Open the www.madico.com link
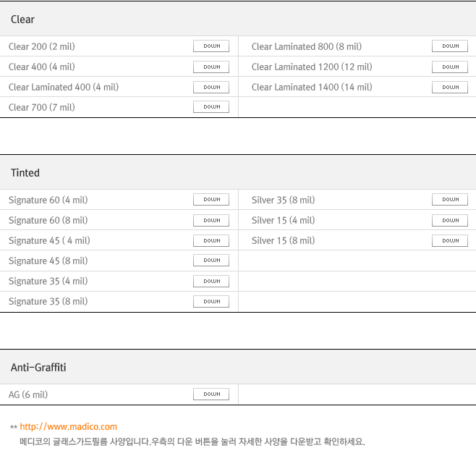Image resolution: width=476 pixels, height=456 pixels. click(68, 427)
